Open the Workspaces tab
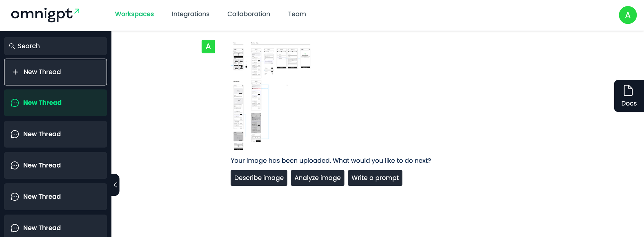644x237 pixels. pos(134,14)
